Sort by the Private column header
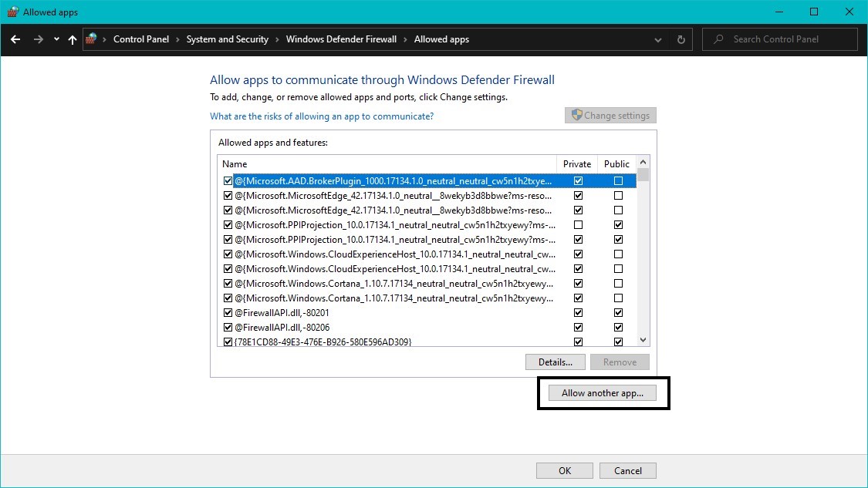 pos(577,163)
